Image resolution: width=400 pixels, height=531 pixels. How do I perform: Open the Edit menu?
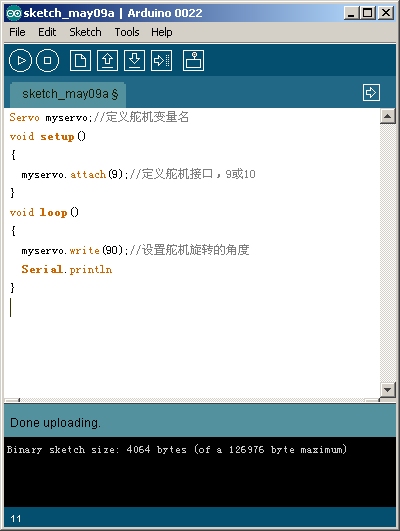(47, 32)
